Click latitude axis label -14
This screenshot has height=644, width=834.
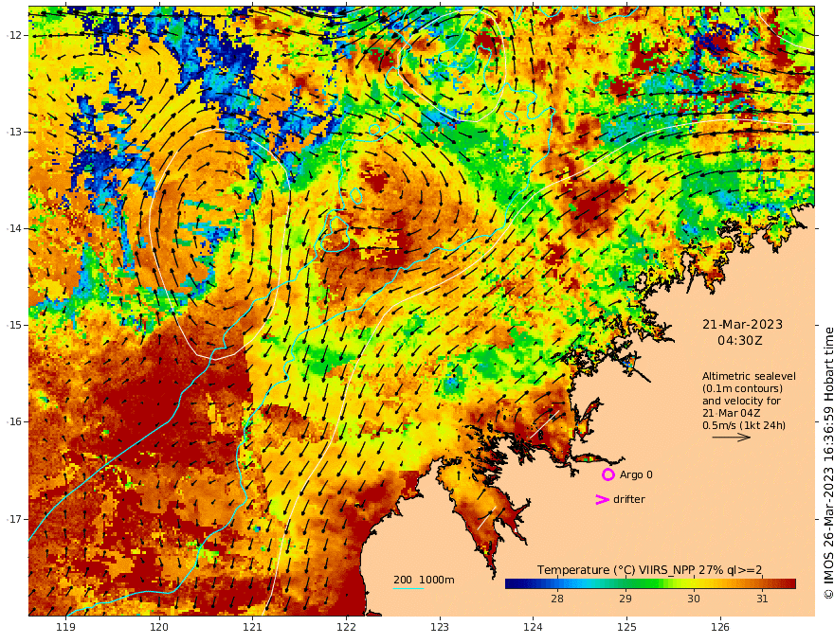click(14, 228)
